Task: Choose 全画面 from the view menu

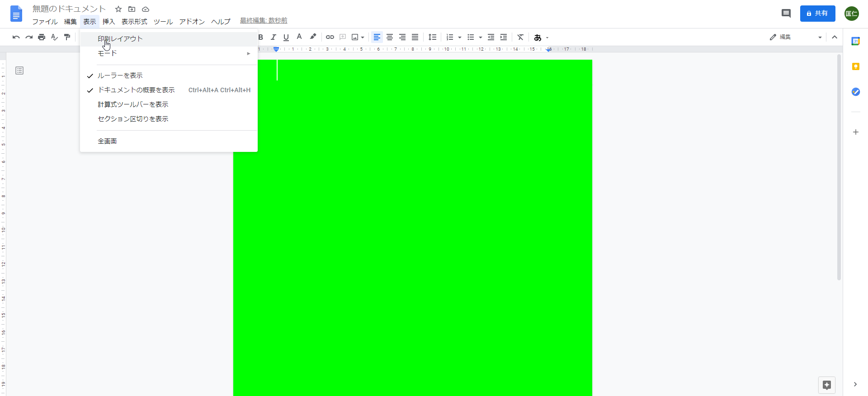Action: [169, 141]
